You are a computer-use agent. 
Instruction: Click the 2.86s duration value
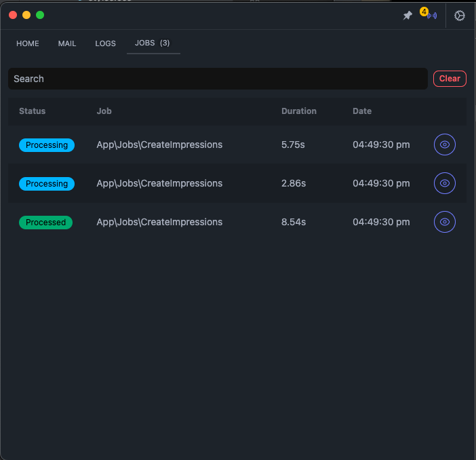pyautogui.click(x=293, y=183)
